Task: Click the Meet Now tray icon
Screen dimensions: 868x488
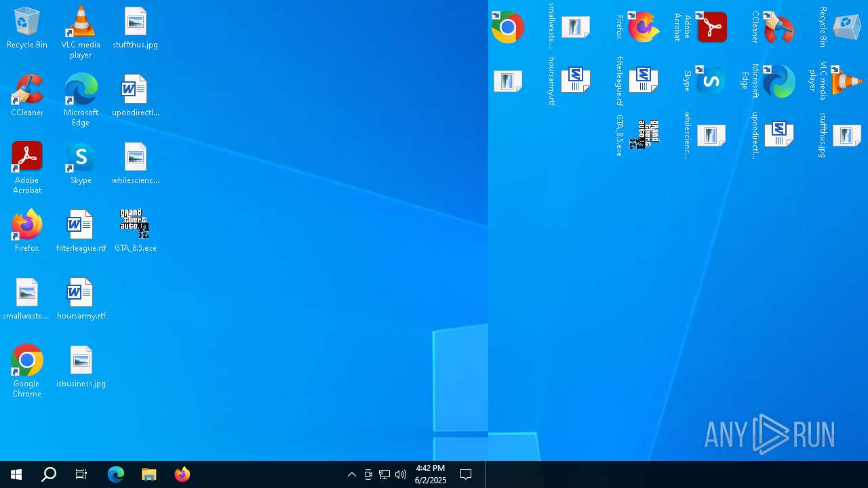Action: coord(368,474)
